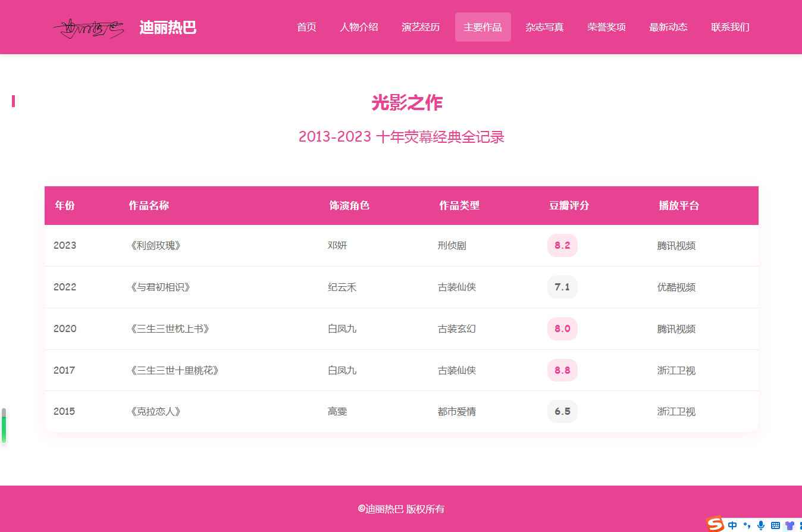Open the soft keyboard icon in the IME bar

pyautogui.click(x=775, y=525)
